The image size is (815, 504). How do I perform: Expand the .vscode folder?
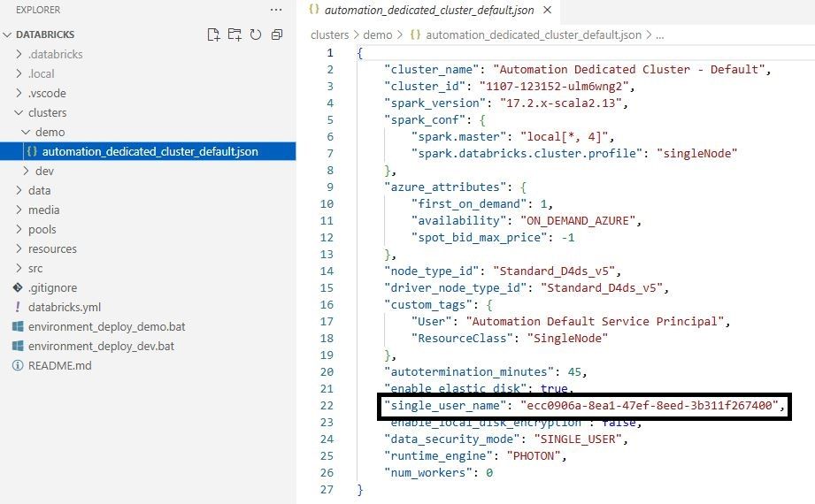point(19,93)
